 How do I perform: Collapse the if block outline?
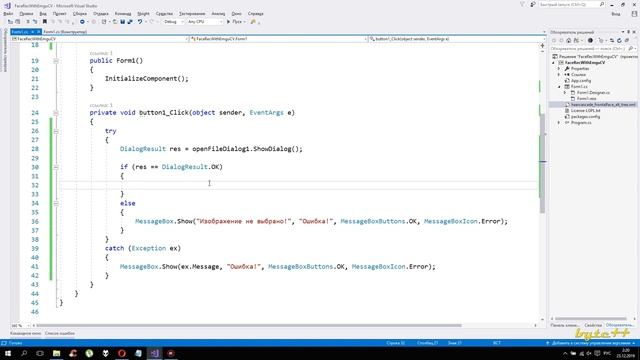(56, 167)
